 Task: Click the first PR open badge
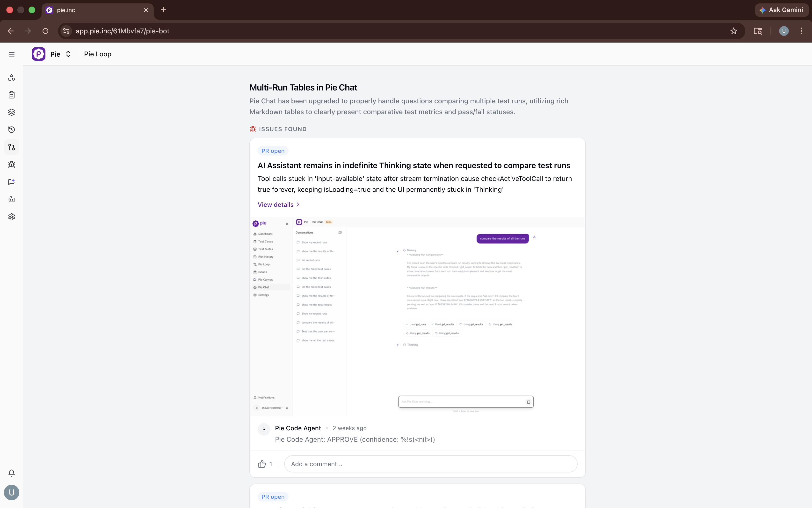coord(273,151)
